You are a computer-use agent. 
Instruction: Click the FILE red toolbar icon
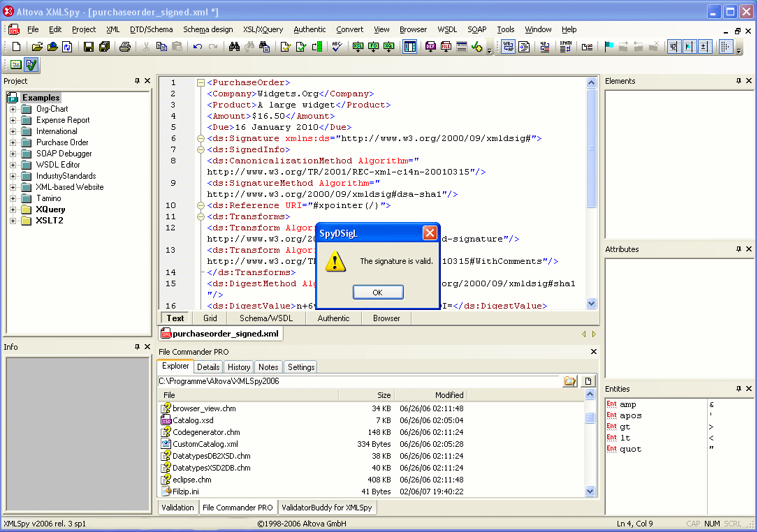click(446, 47)
